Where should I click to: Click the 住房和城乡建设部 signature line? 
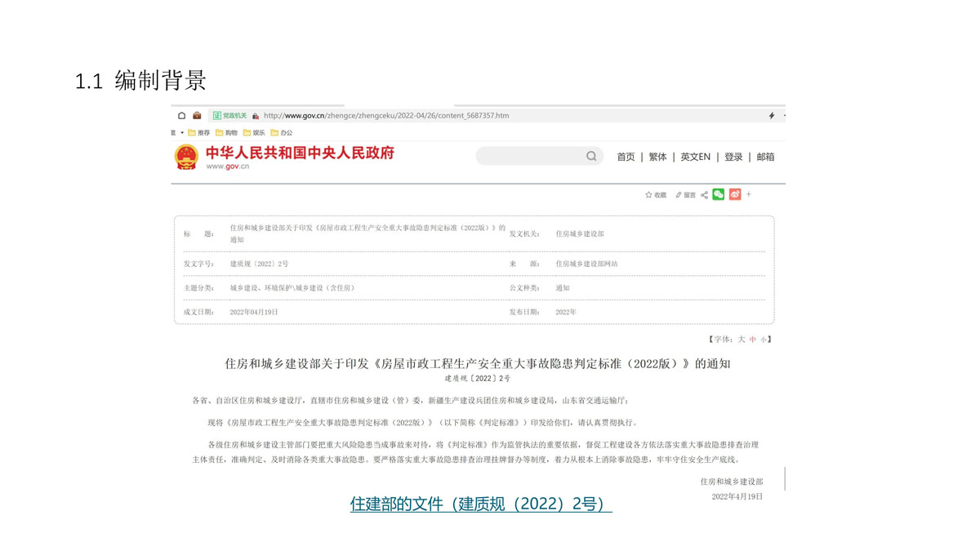732,482
